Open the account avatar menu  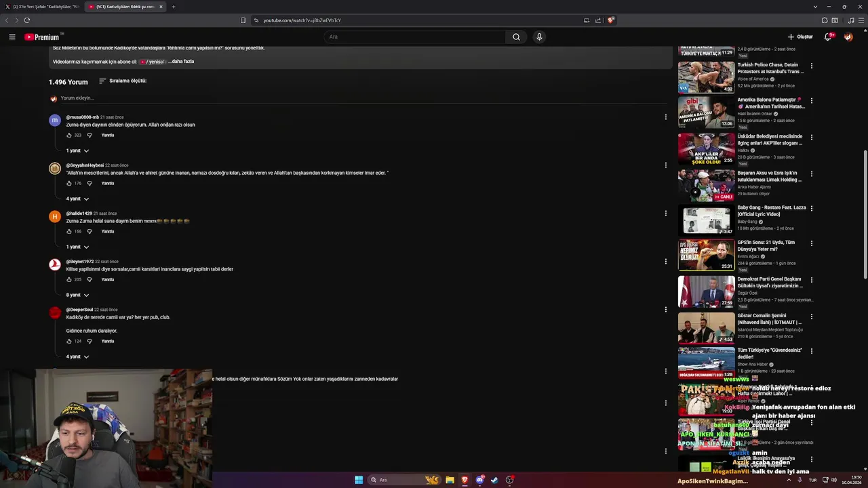coord(848,37)
